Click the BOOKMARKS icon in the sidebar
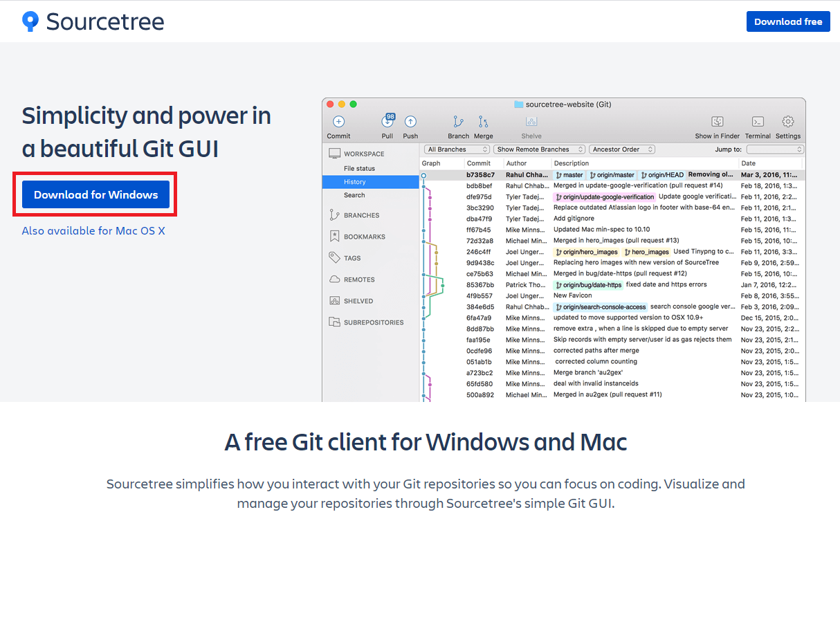840x622 pixels. pyautogui.click(x=335, y=237)
